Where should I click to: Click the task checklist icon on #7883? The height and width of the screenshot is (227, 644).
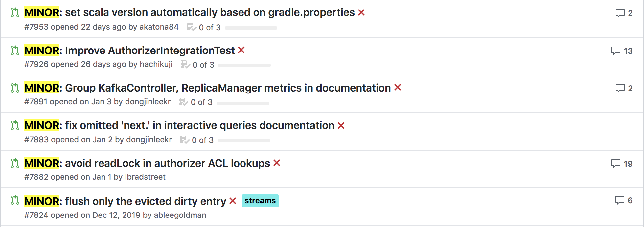click(x=185, y=140)
